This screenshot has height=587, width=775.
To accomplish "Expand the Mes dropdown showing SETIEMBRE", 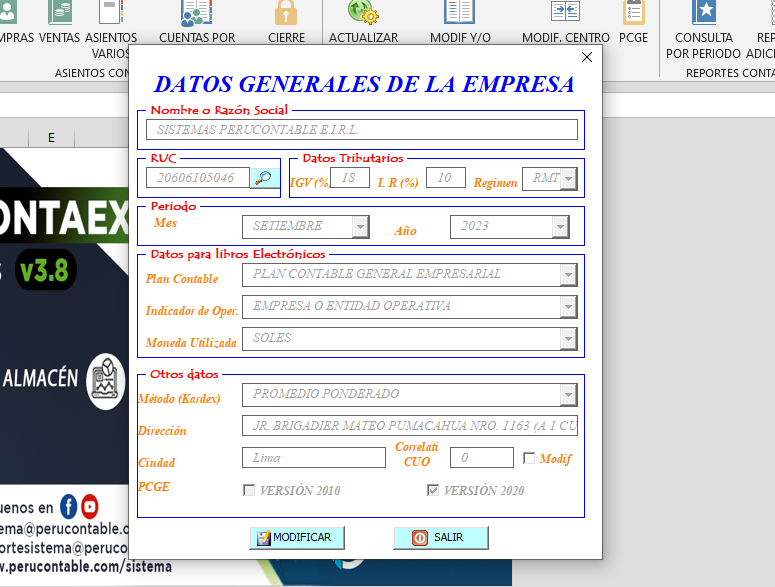I will (560, 227).
